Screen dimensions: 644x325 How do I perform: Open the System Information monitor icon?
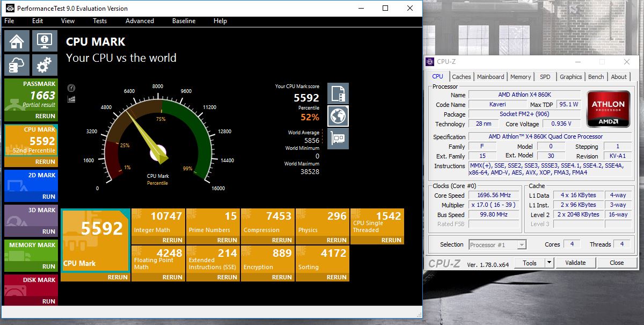click(x=44, y=41)
